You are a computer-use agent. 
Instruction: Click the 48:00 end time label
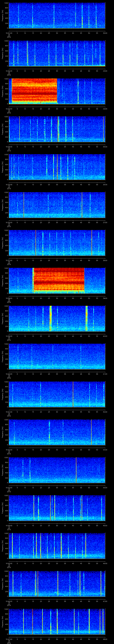point(105,639)
